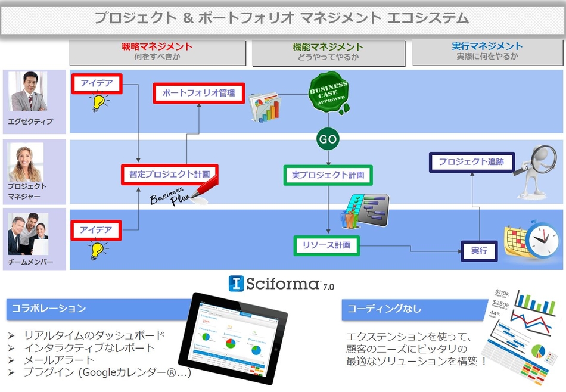Click the Sciforma 7.0 logo
Screen dimensions: 566x392
point(281,284)
